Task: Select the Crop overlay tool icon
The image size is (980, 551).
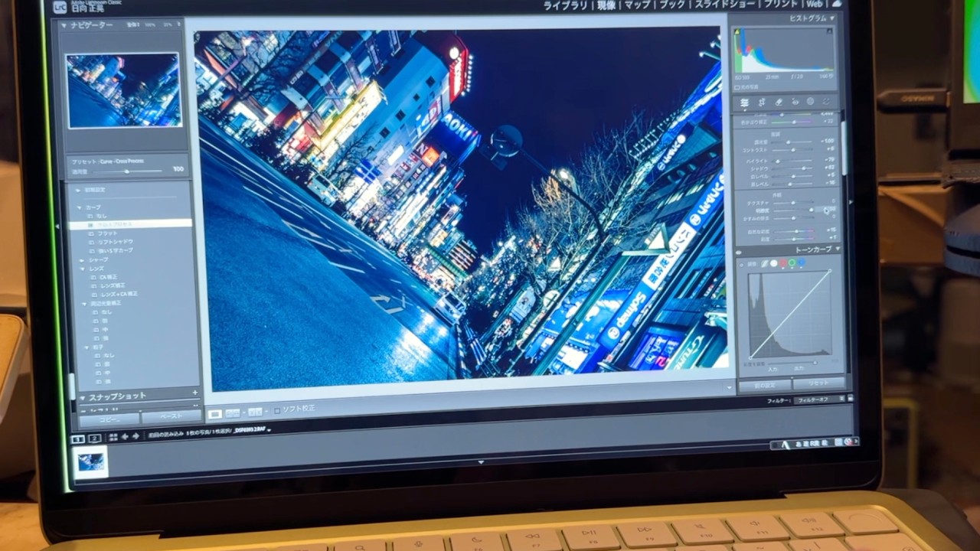Action: [x=762, y=102]
